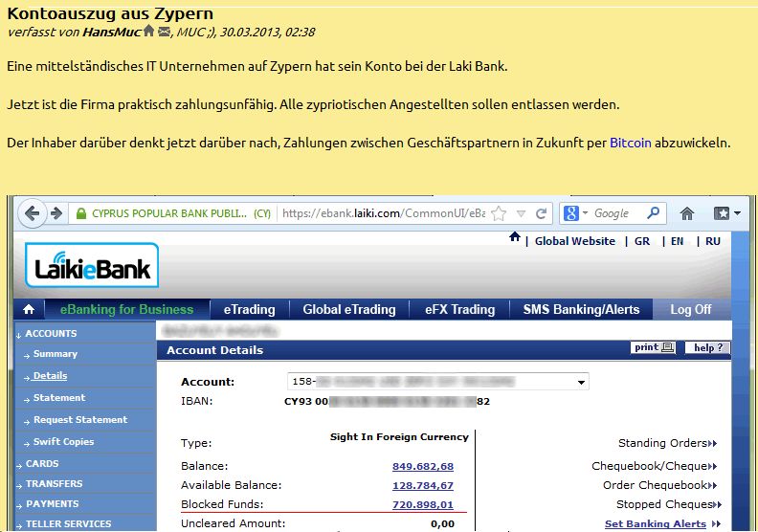758x532 pixels.
Task: Open the Chequebook/Cheque link
Action: click(654, 466)
